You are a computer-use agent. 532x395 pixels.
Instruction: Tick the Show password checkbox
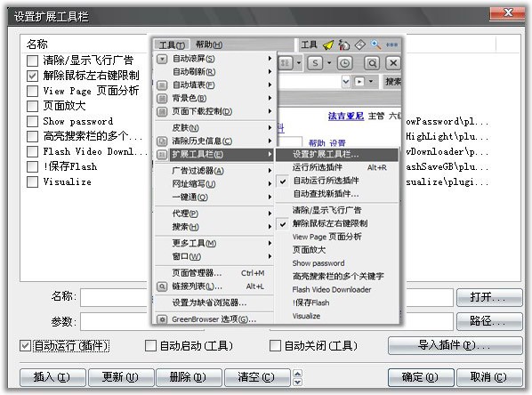(x=32, y=121)
